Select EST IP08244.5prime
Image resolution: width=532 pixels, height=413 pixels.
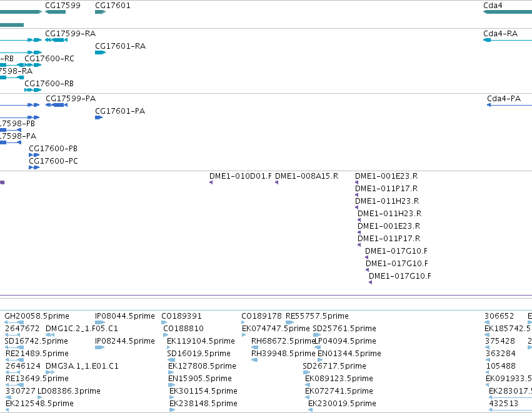125,341
